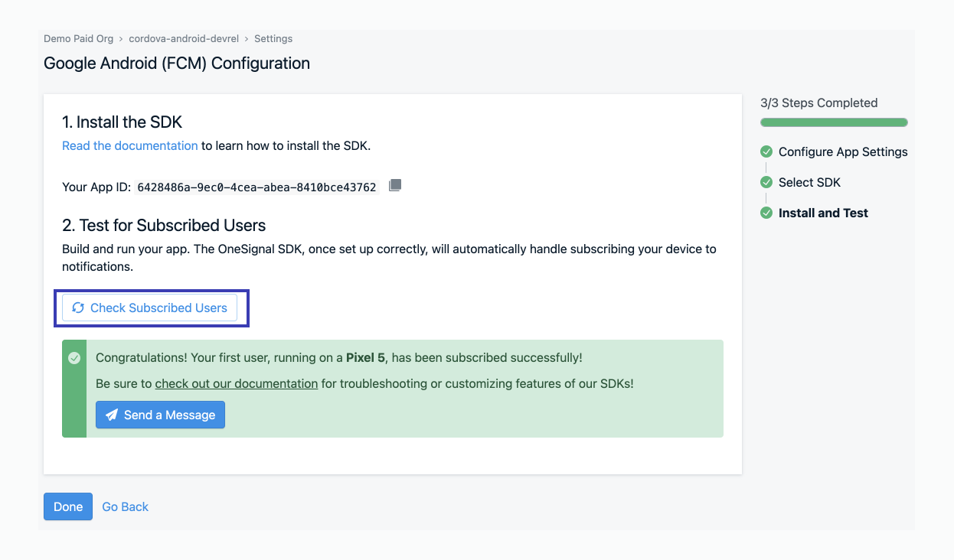Navigate to Demo Paid Org breadcrumb
The height and width of the screenshot is (560, 954).
tap(79, 38)
